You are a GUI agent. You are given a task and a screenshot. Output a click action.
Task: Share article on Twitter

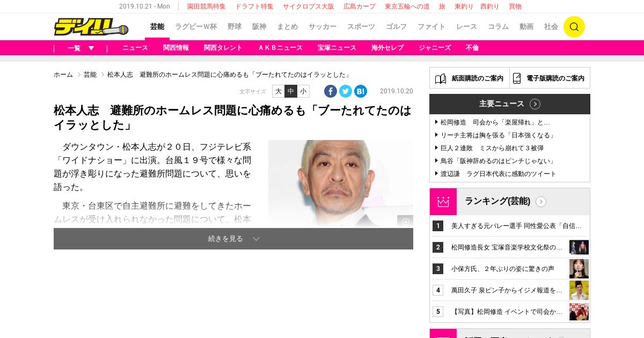point(346,91)
